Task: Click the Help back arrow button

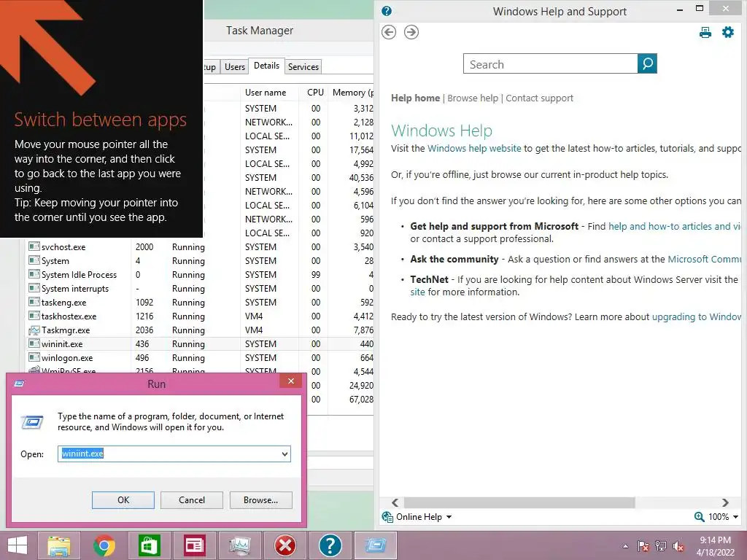Action: click(x=389, y=32)
